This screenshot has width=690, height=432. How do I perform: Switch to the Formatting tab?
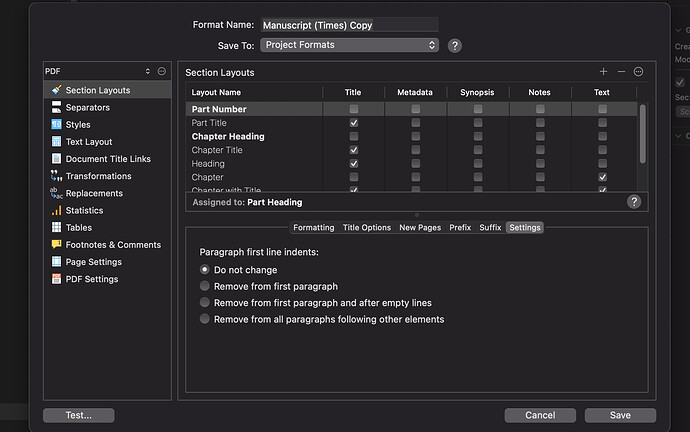[314, 227]
